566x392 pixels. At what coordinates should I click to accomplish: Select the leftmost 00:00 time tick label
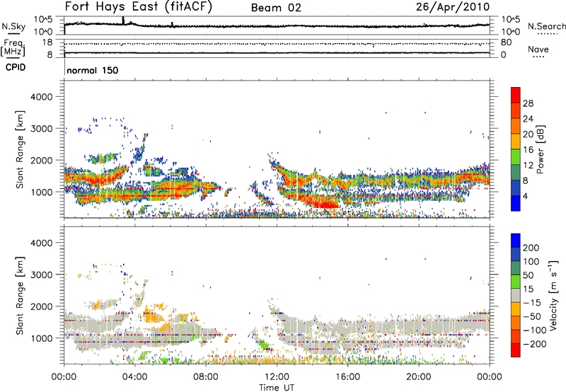pos(64,377)
